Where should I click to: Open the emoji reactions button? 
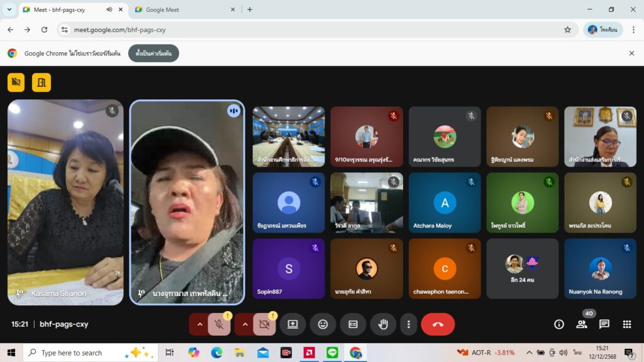tap(323, 324)
